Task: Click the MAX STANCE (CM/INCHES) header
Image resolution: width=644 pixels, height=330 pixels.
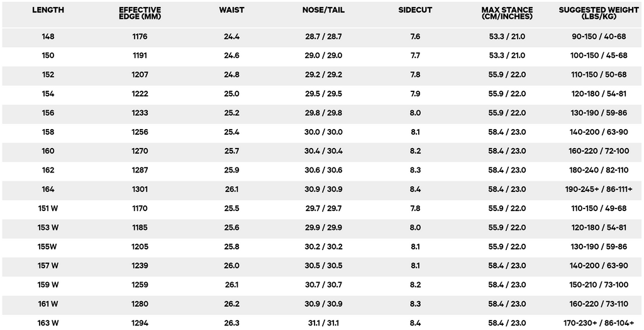Action: [507, 13]
